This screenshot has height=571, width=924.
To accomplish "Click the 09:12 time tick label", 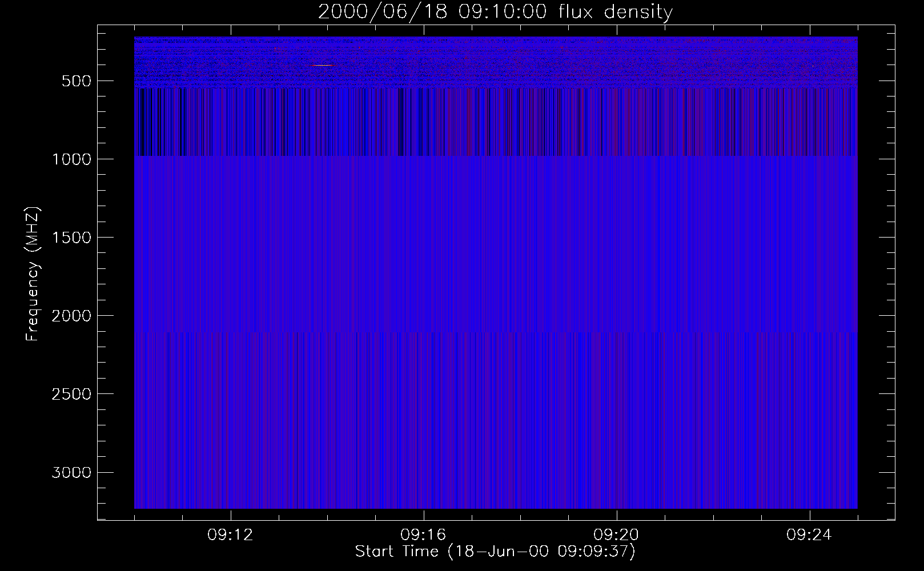I will 230,535.
